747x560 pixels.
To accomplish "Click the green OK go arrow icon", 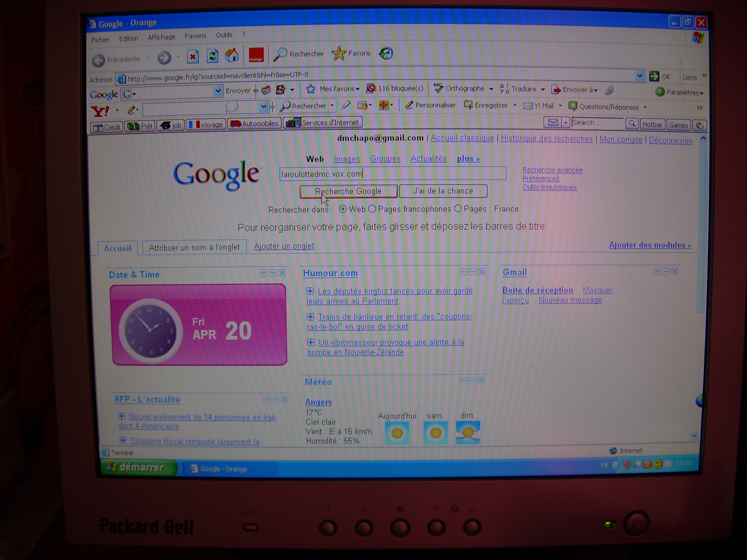I will 654,76.
